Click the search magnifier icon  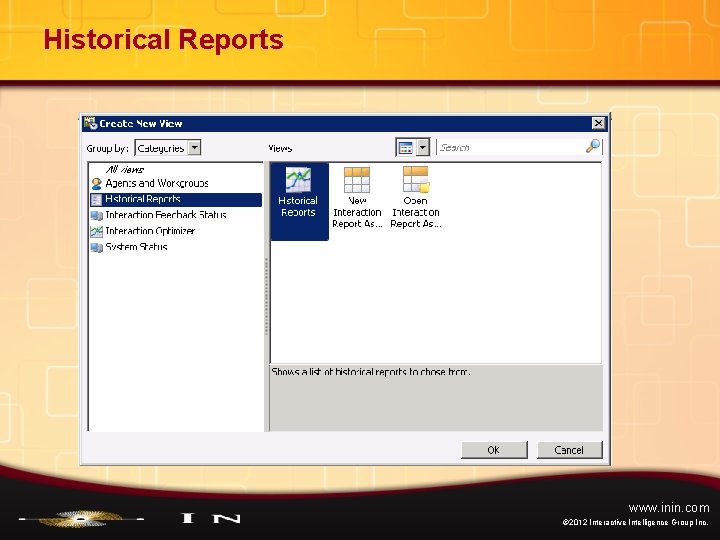pyautogui.click(x=593, y=146)
